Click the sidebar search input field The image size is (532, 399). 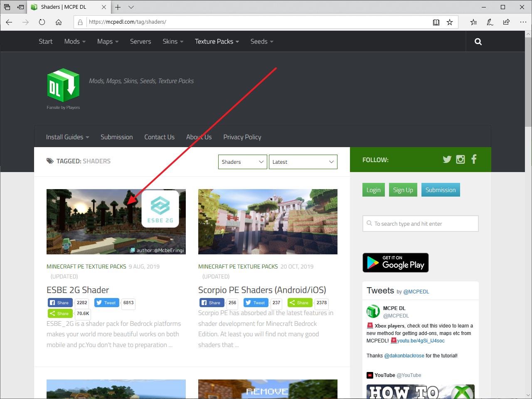[420, 224]
